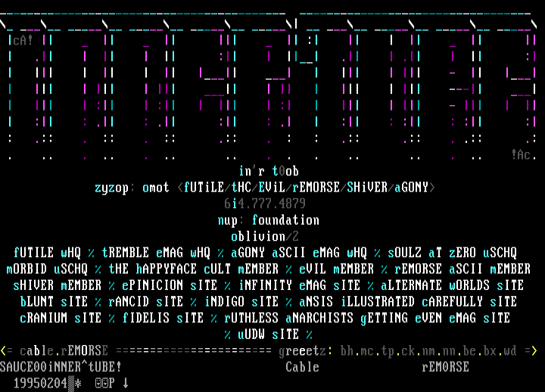Click the yellow left arrow before cable.rEMORSE
This screenshot has height=392, width=545.
coord(7,350)
